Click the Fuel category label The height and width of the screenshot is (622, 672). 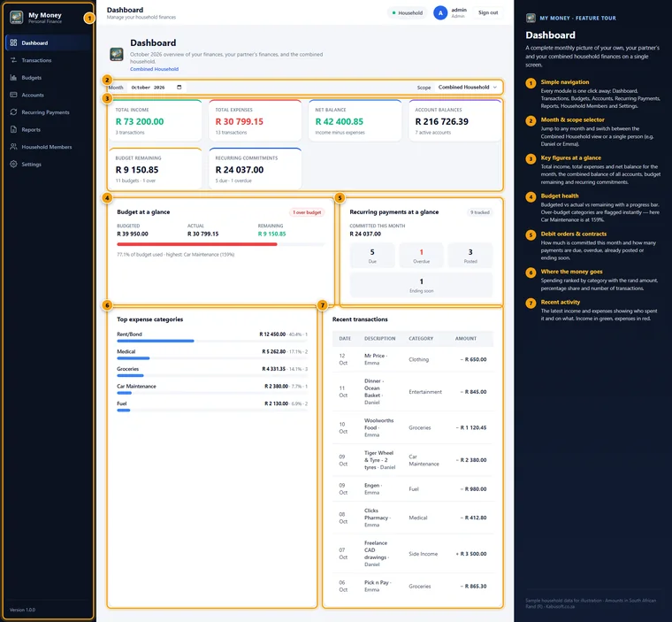point(122,403)
